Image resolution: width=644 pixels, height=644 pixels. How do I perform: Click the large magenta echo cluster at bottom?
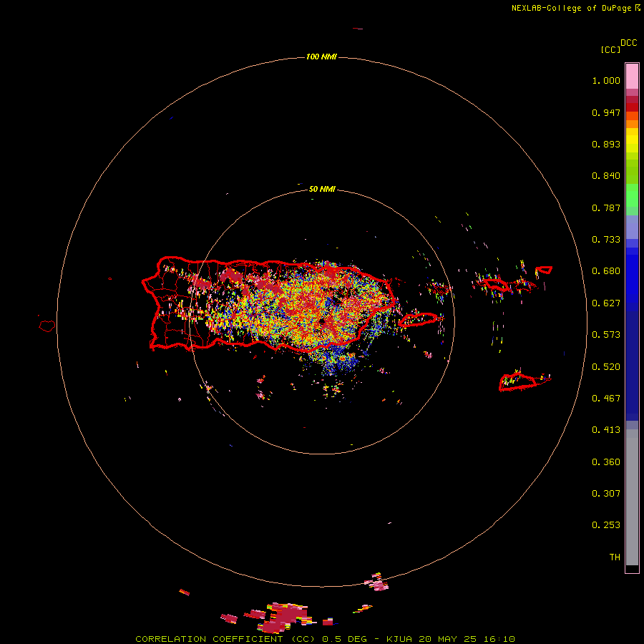coord(286,617)
